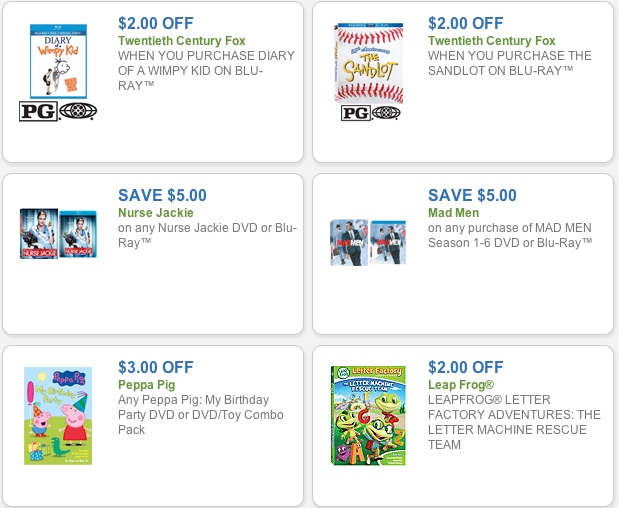
Task: Click the PG rating icon under Wimpy Kid
Action: click(x=38, y=111)
